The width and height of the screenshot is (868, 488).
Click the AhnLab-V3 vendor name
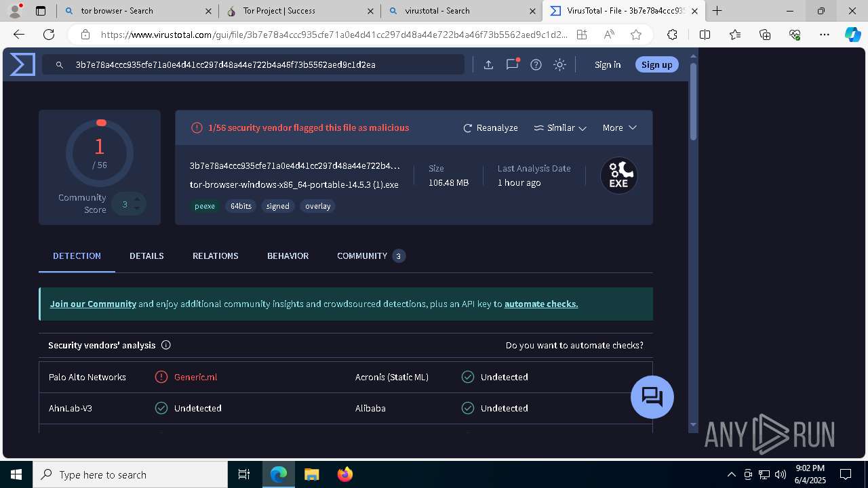(x=69, y=408)
